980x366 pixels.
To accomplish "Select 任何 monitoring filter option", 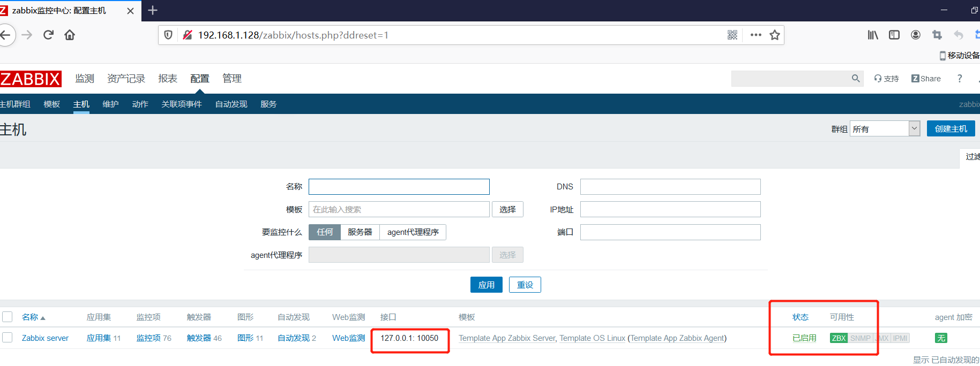I will pyautogui.click(x=325, y=232).
